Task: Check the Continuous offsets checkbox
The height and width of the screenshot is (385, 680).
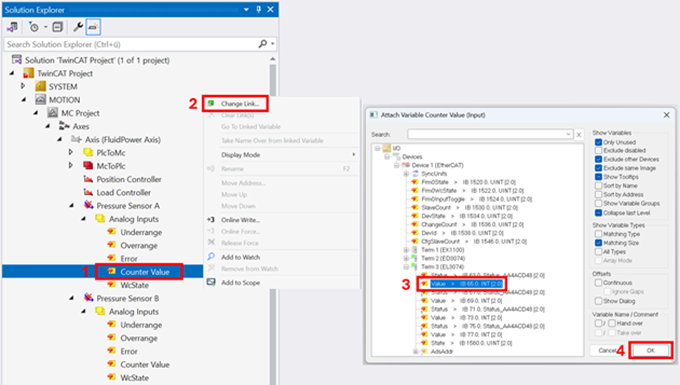Action: point(598,283)
